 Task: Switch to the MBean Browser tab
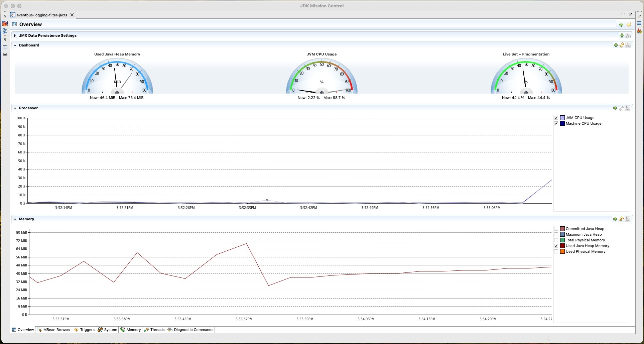(x=54, y=330)
